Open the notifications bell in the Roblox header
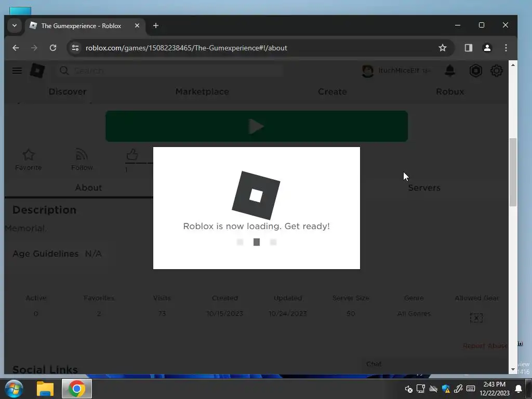532x399 pixels. tap(450, 71)
